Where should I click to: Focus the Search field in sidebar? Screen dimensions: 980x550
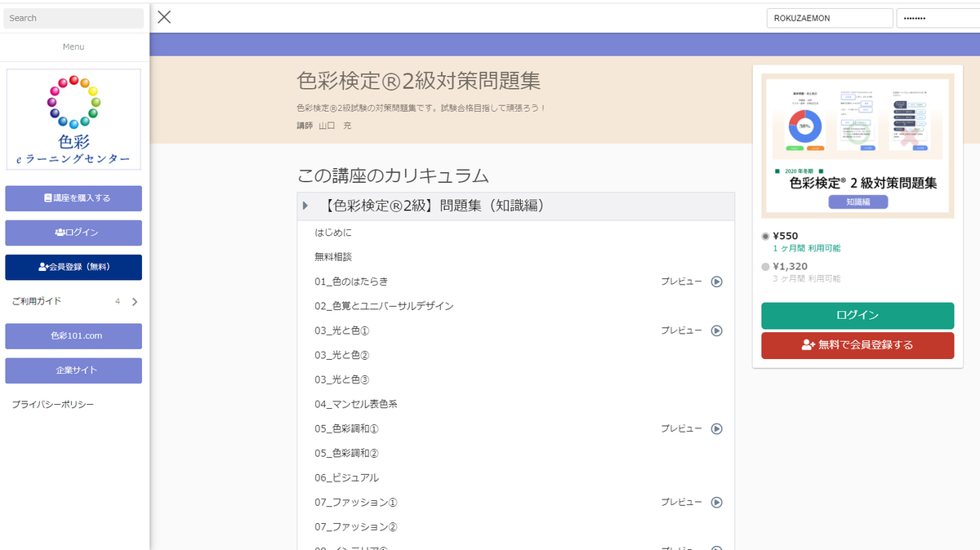(73, 18)
